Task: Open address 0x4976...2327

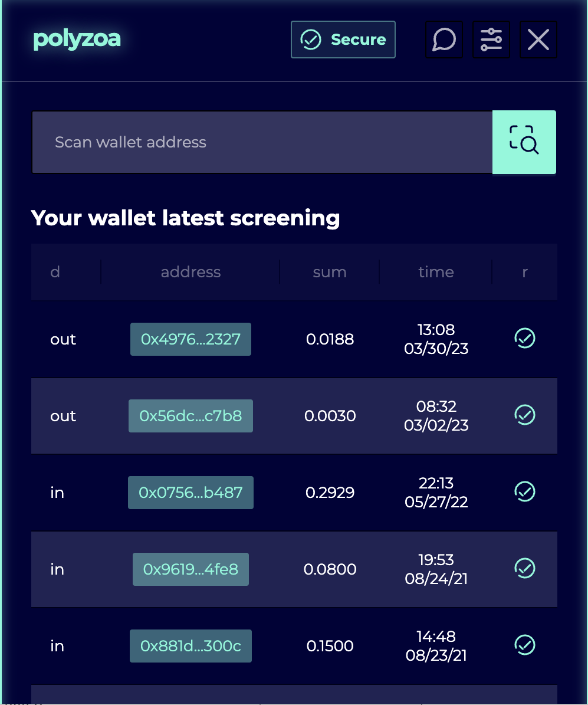Action: (x=190, y=339)
